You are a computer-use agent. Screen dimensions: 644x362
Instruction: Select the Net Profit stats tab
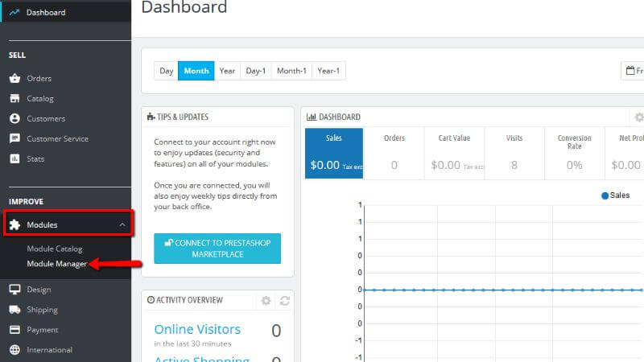point(625,153)
